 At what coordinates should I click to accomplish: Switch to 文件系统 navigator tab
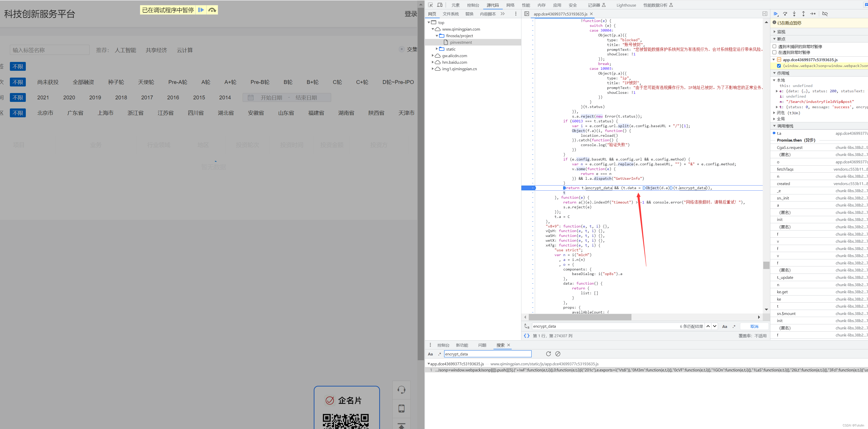click(451, 14)
